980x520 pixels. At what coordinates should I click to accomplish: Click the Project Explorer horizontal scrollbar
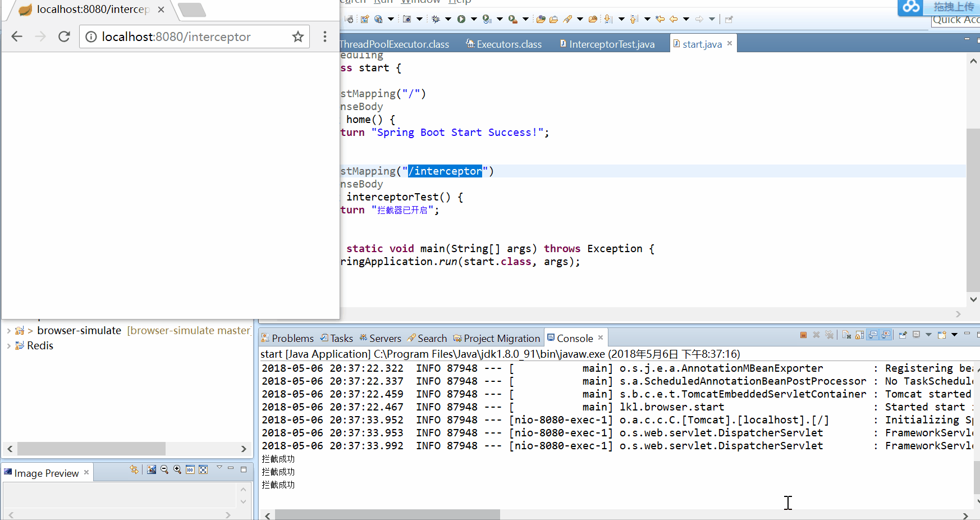pyautogui.click(x=91, y=449)
